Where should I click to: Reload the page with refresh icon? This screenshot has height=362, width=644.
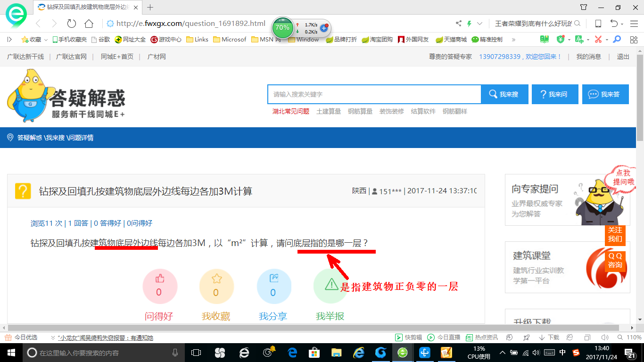coord(72,24)
